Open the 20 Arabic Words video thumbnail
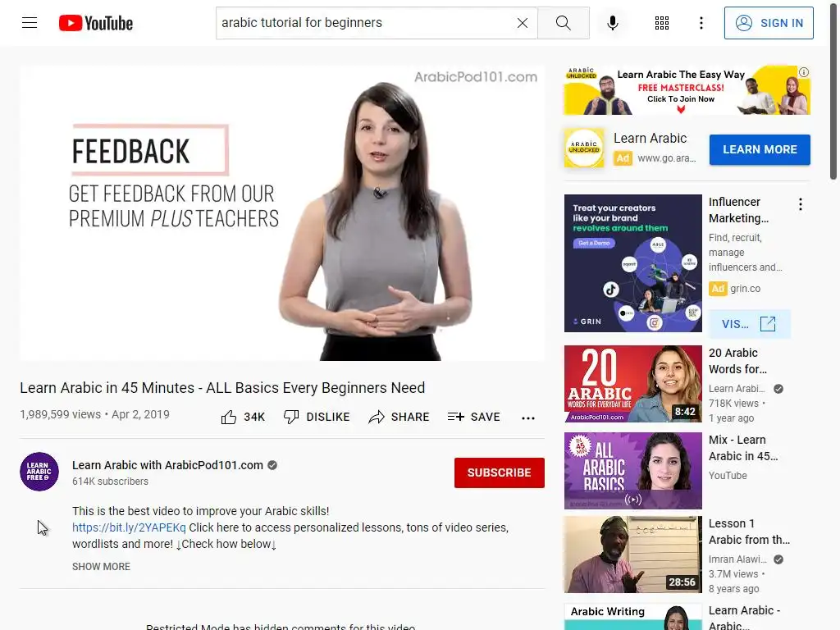 pyautogui.click(x=632, y=384)
